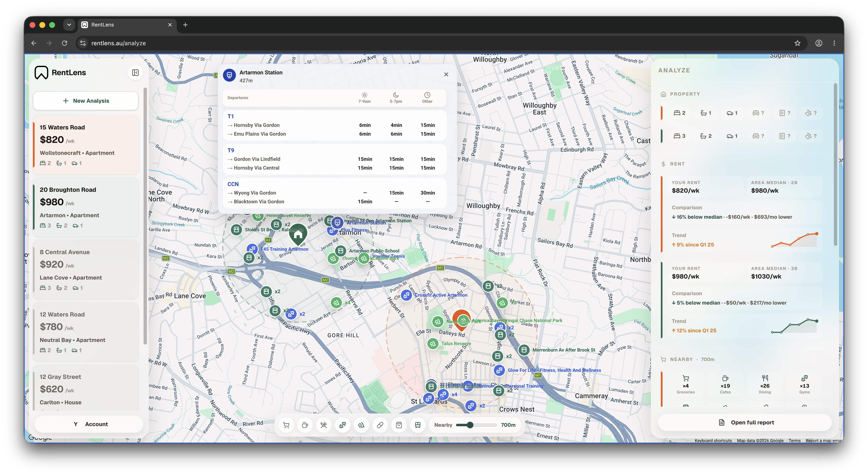Select the 5-7pm evening departures column
The height and width of the screenshot is (475, 868).
[396, 98]
